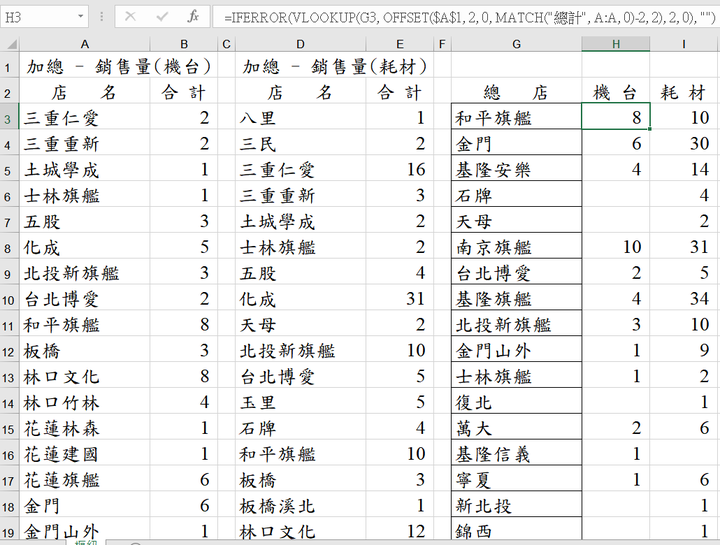Click cell G10 基隆旗艦
The height and width of the screenshot is (545, 720).
(517, 299)
